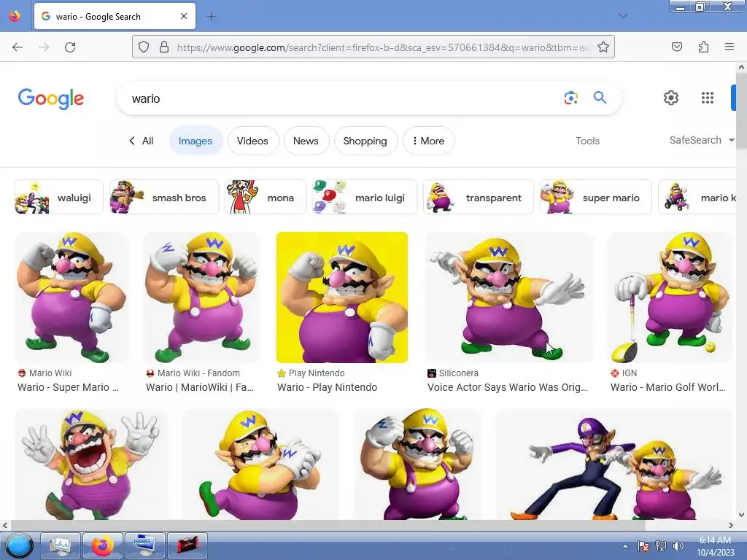Open "Wario | MarioWiki | Fa..." link

(x=200, y=387)
